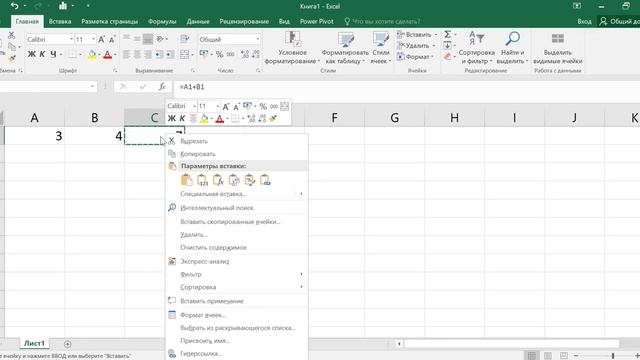The height and width of the screenshot is (360, 640).
Task: Click the Общий доступ share button
Action: pyautogui.click(x=619, y=21)
